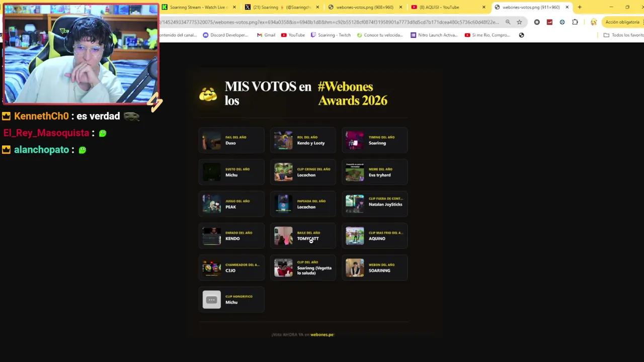Bookmark this page with the star icon

click(x=519, y=22)
